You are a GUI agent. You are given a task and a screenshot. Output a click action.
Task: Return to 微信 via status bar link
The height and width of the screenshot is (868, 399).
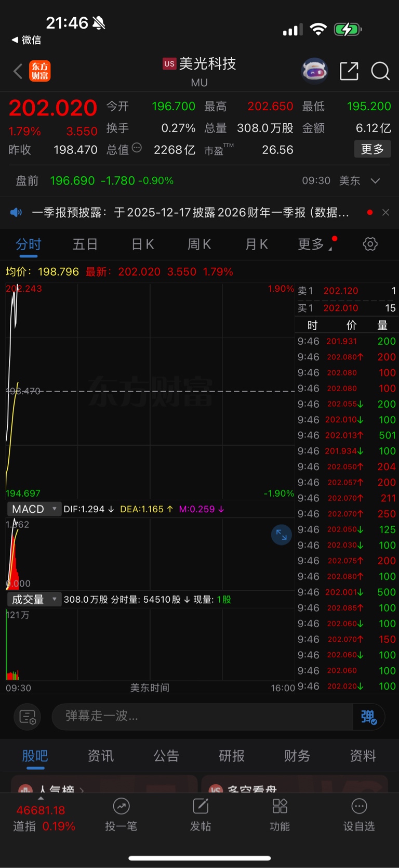point(26,40)
